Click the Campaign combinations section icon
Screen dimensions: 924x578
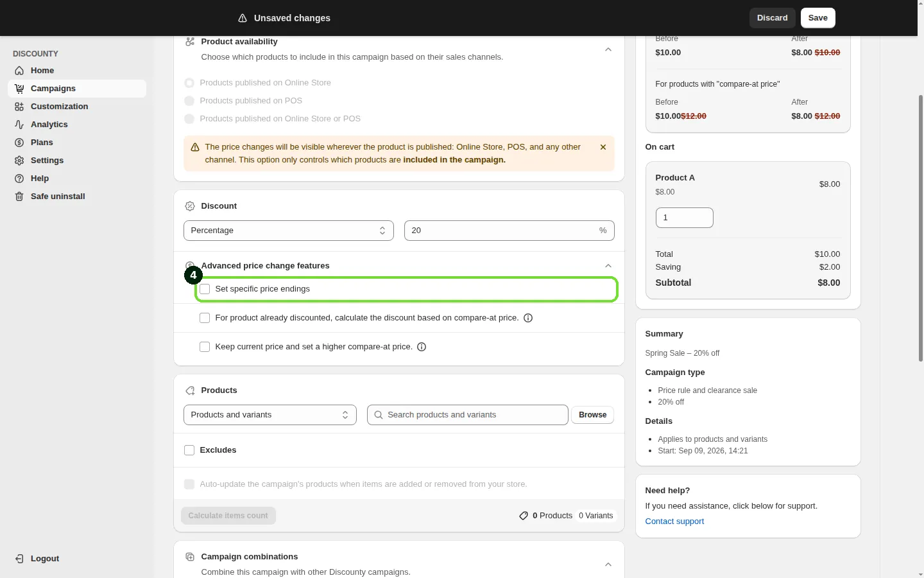click(x=190, y=557)
